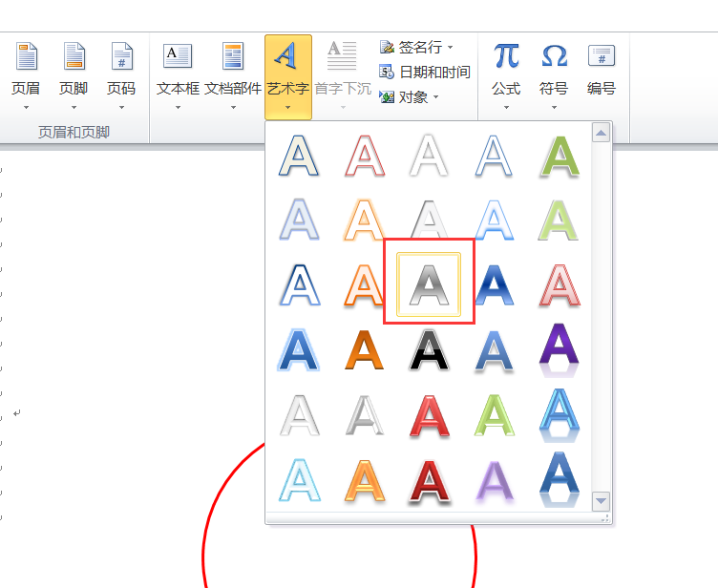Expand the dropdown arrow under 符号
718x588 pixels.
tap(554, 107)
